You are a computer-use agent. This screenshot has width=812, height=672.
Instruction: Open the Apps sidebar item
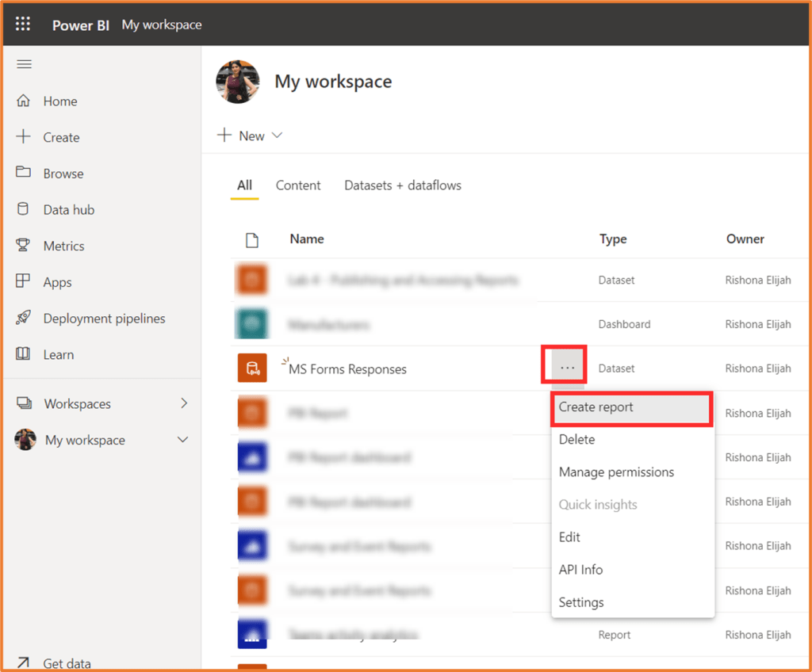coord(57,282)
